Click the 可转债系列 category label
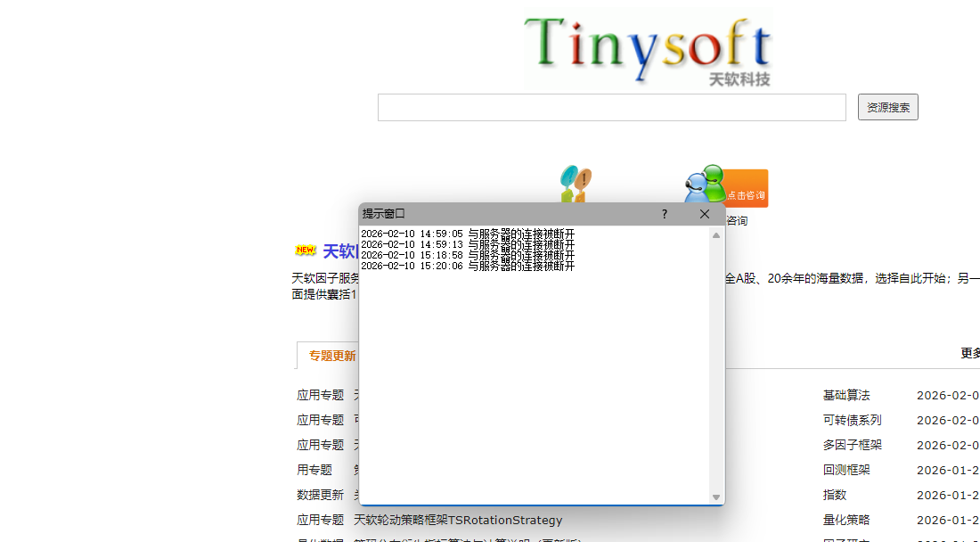Image resolution: width=980 pixels, height=542 pixels. coord(852,420)
